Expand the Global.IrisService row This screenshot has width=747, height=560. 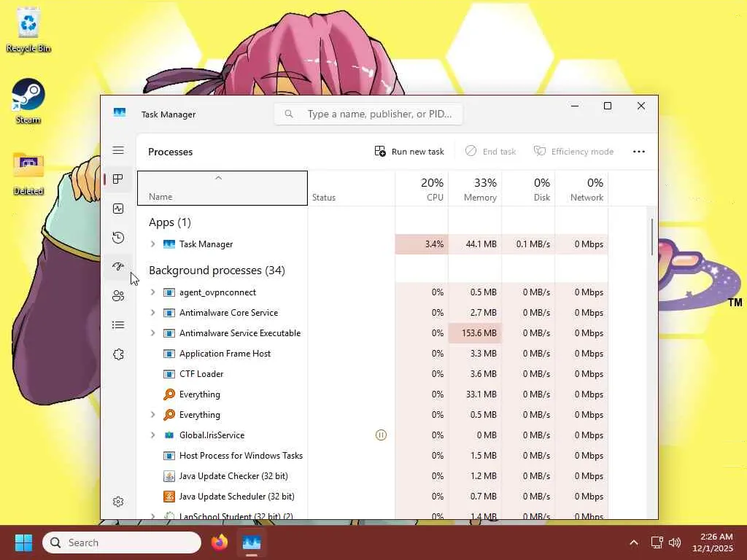(x=153, y=435)
